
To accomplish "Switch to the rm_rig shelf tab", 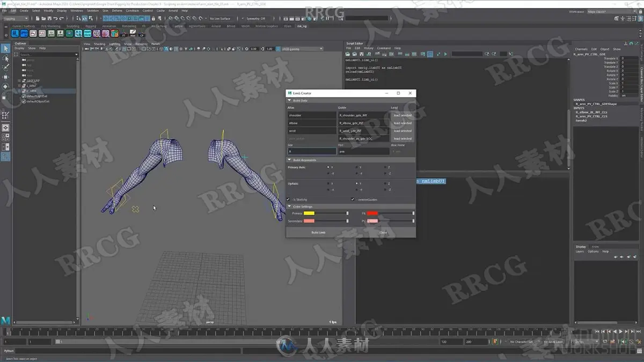I will [302, 26].
